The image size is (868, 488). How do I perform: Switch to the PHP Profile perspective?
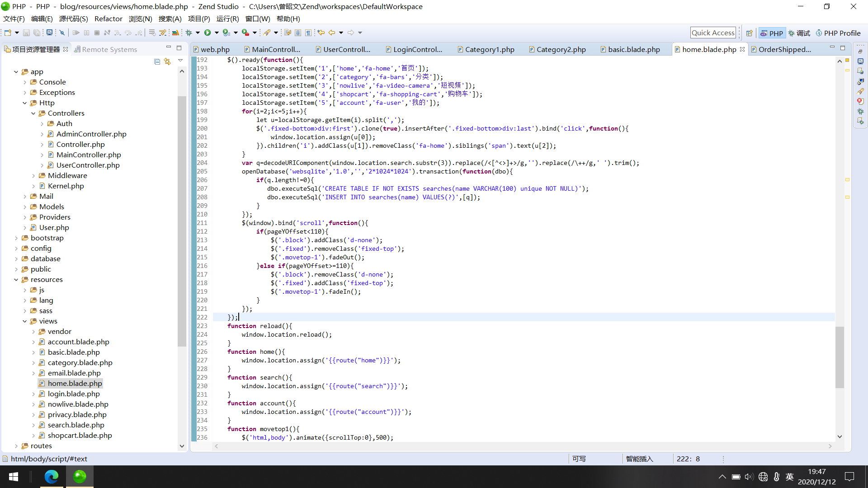(838, 33)
